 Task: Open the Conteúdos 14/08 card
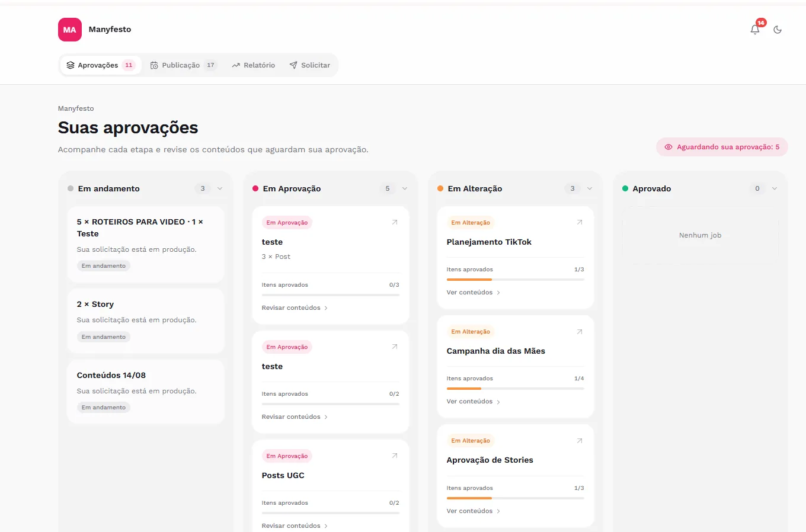coord(146,392)
